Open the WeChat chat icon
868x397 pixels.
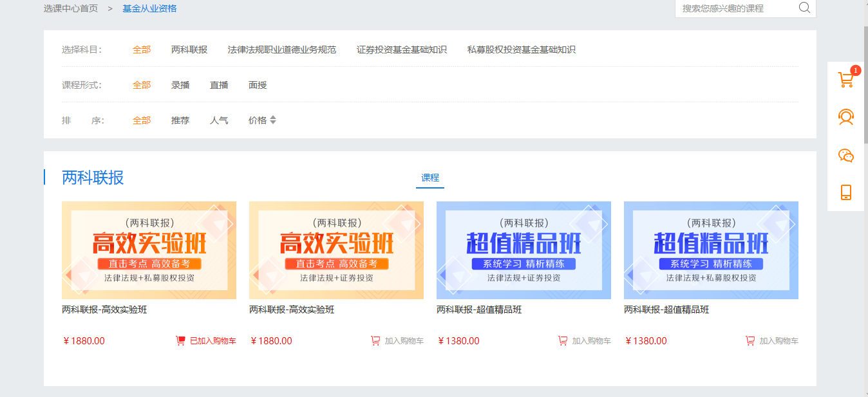pos(845,155)
